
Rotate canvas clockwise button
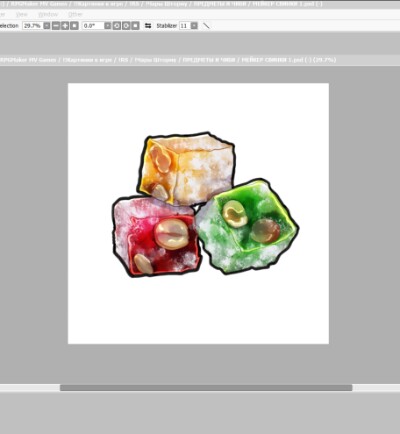pos(126,26)
